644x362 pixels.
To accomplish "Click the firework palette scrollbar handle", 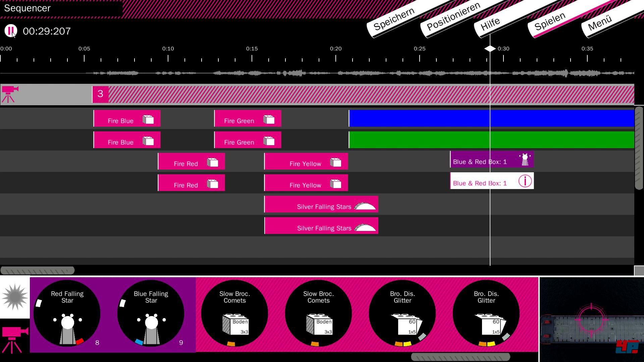I will pos(461,357).
